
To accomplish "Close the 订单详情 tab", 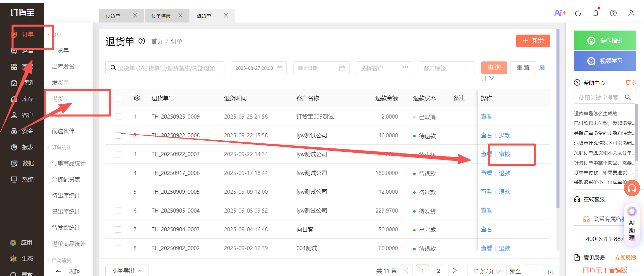I will coord(180,15).
